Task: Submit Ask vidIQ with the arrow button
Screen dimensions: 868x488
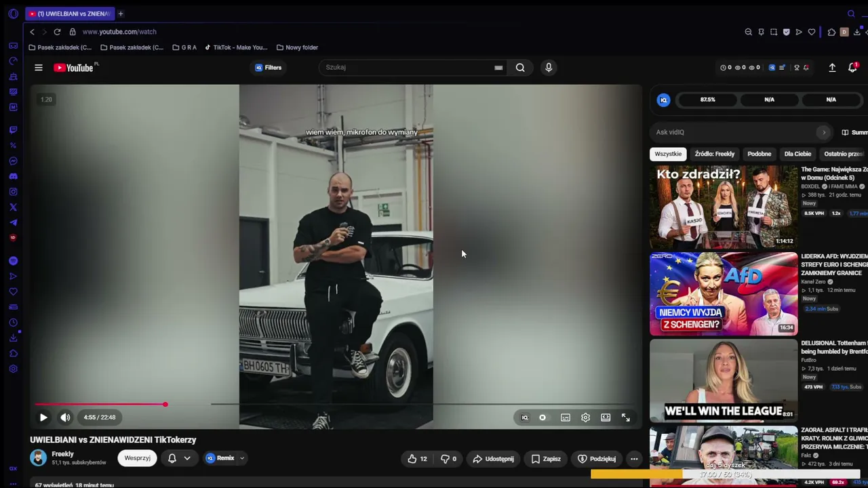Action: tap(824, 132)
